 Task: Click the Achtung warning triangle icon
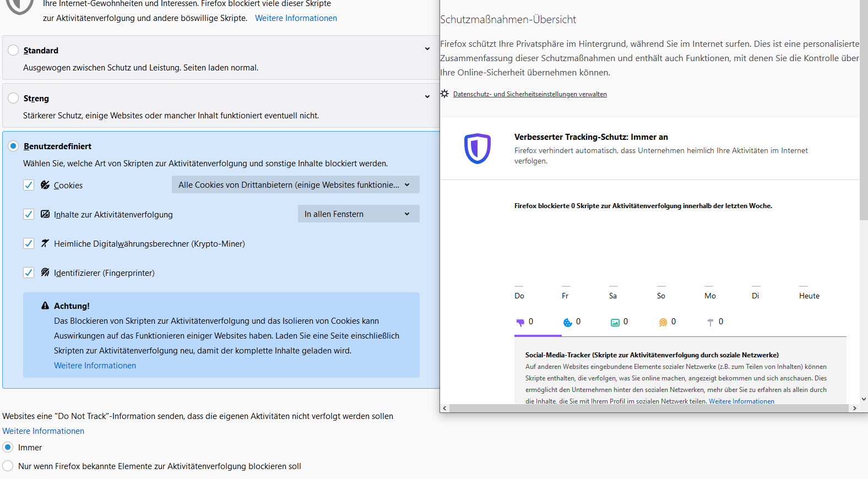(45, 306)
